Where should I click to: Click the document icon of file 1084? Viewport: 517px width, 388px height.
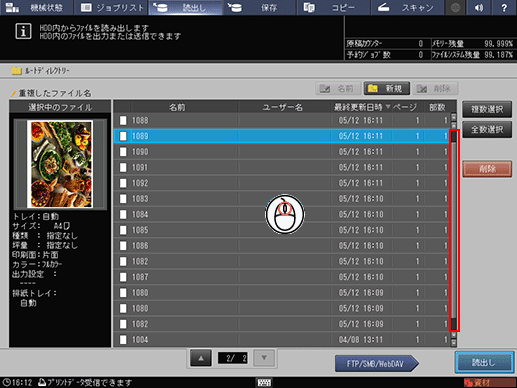coord(123,214)
